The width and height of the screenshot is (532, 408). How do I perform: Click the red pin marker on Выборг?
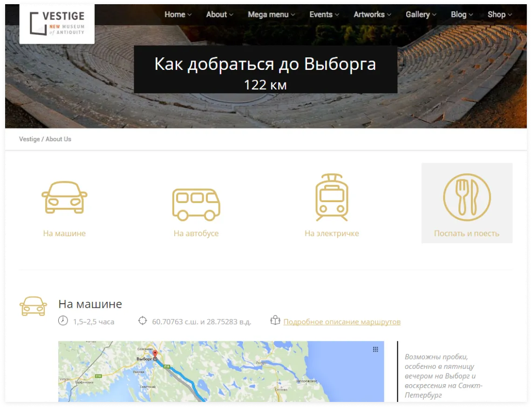tap(155, 354)
